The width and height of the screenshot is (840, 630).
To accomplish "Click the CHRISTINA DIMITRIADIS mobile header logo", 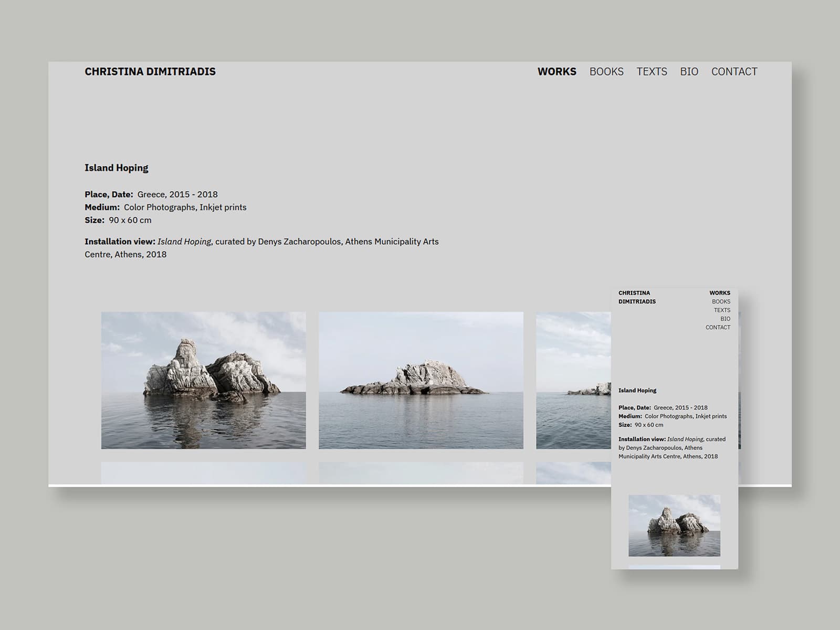I will tap(636, 297).
